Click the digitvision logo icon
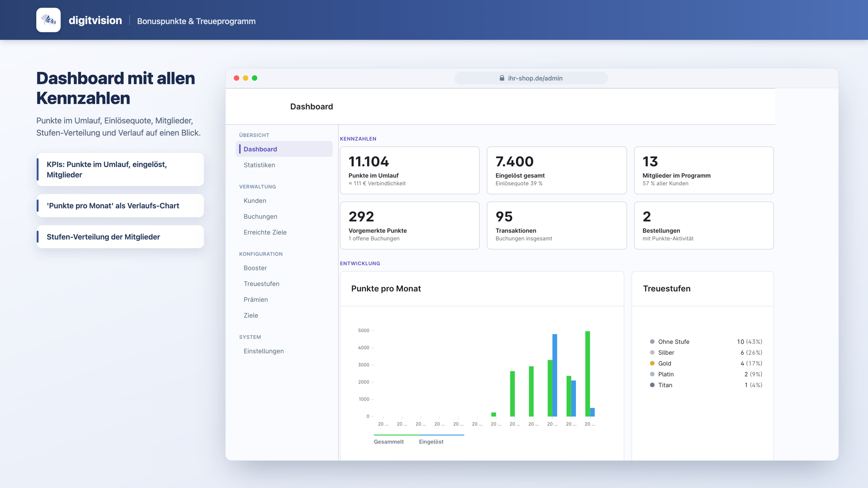This screenshot has height=488, width=868. (48, 20)
